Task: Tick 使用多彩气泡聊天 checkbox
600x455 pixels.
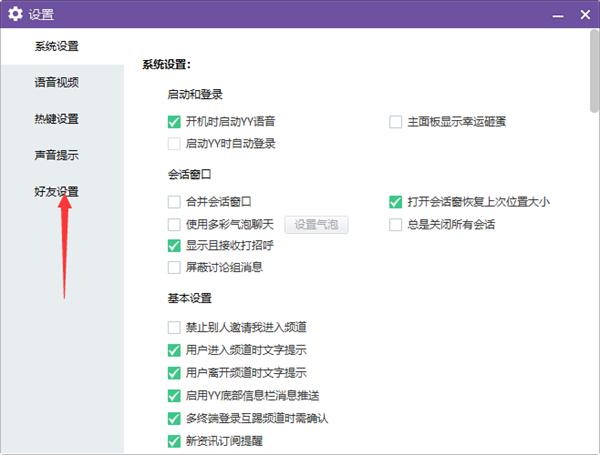Action: 175,224
